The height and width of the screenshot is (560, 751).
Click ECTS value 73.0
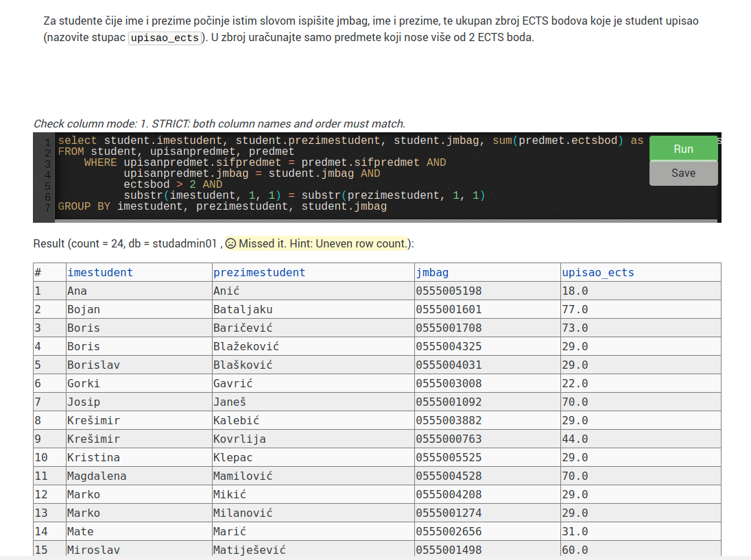(641, 328)
